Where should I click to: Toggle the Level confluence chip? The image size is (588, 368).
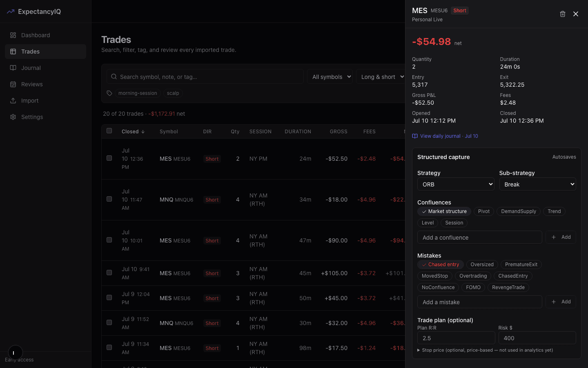click(428, 223)
